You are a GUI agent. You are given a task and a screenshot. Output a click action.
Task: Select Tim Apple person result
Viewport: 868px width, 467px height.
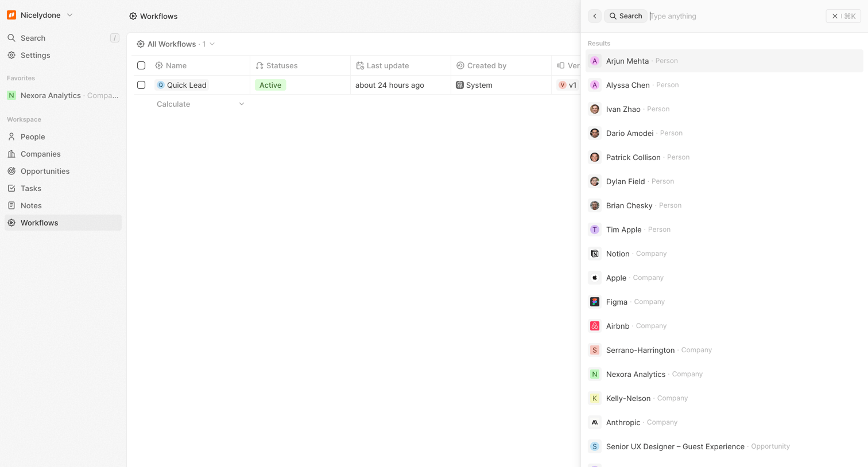[x=724, y=229]
